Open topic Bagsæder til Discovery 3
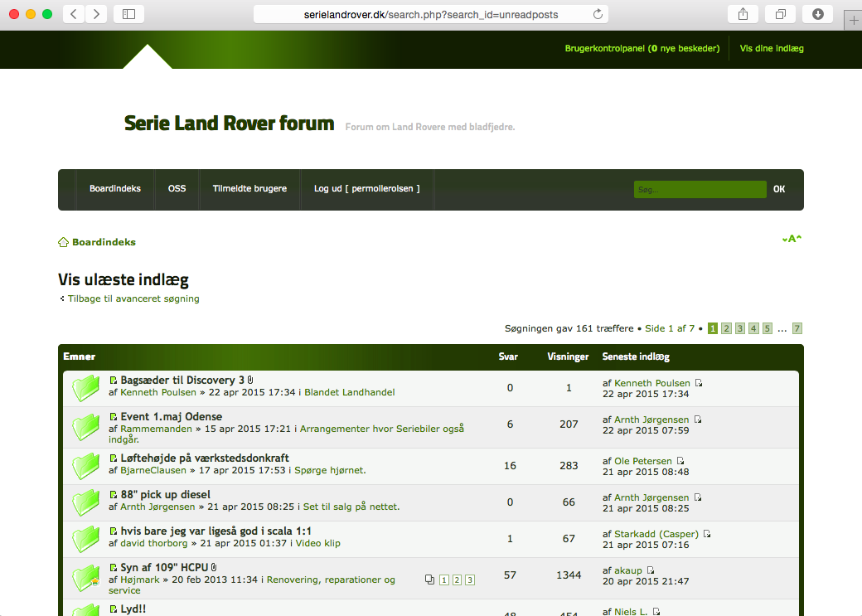The width and height of the screenshot is (862, 616). pos(182,380)
